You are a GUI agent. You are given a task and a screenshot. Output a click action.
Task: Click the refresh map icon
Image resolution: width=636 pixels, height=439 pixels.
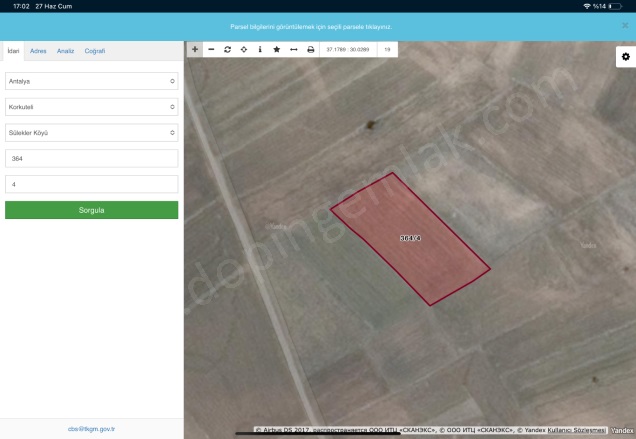[x=227, y=49]
